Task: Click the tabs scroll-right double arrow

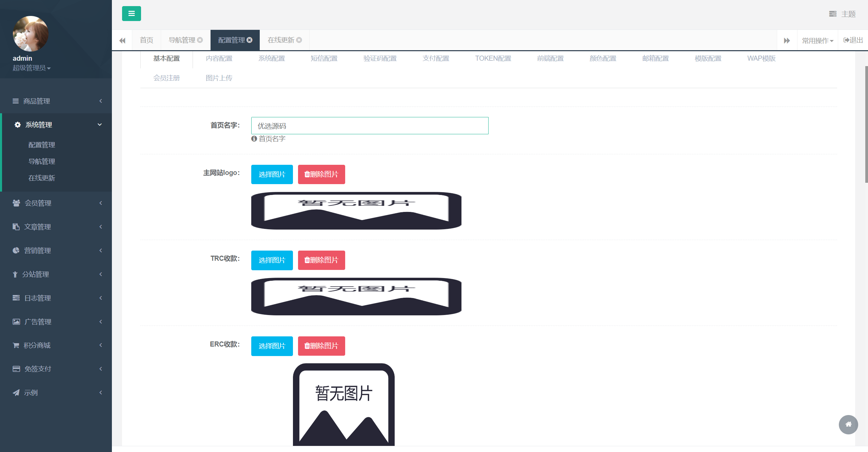Action: [787, 40]
